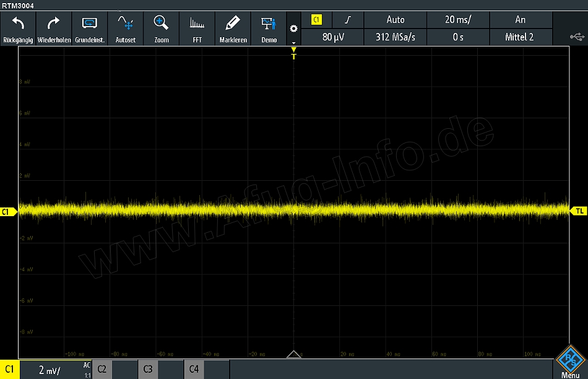The width and height of the screenshot is (588, 379).
Task: Open the toolbar settings gear
Action: point(293,28)
